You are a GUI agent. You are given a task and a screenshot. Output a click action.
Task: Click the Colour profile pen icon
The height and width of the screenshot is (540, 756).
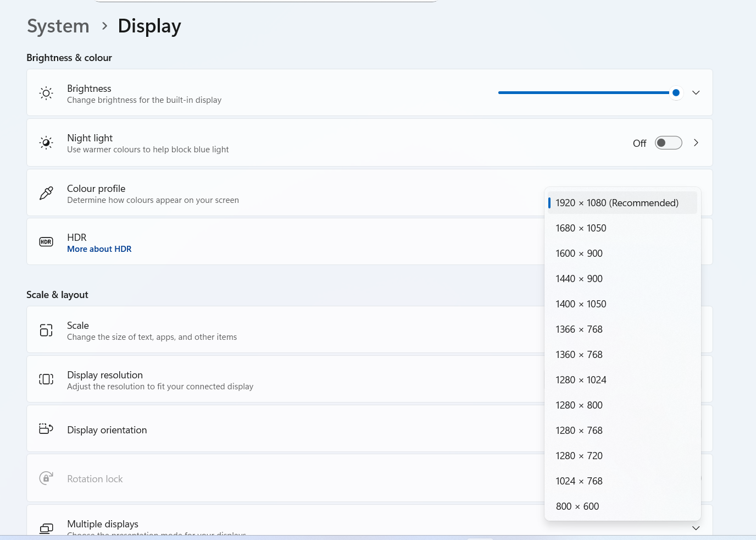(x=47, y=193)
